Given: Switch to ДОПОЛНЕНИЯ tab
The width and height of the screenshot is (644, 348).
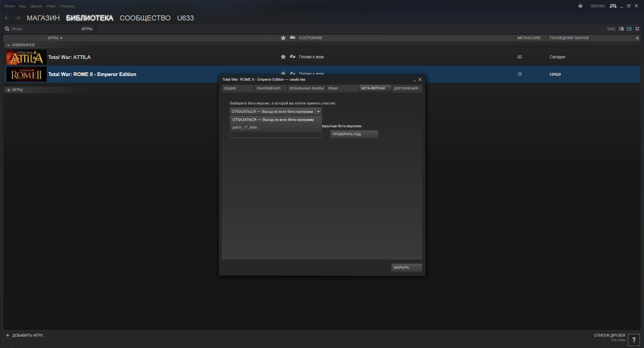Looking at the screenshot, I should coord(407,88).
